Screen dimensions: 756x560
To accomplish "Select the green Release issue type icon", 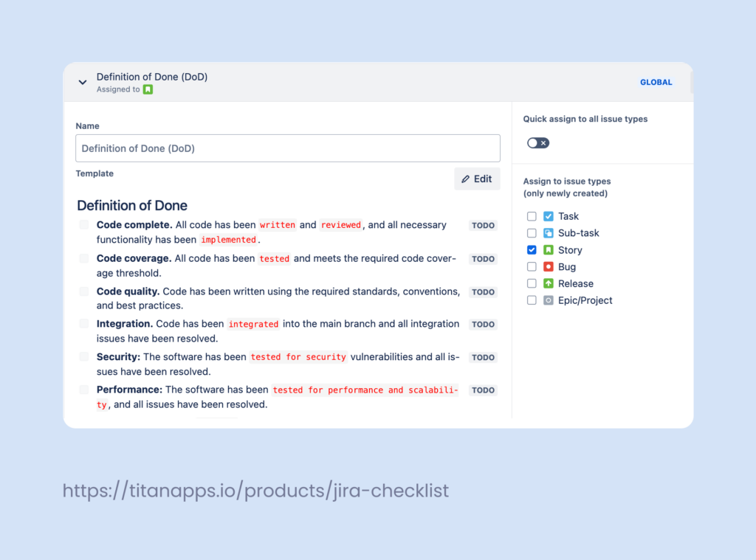I will point(549,283).
